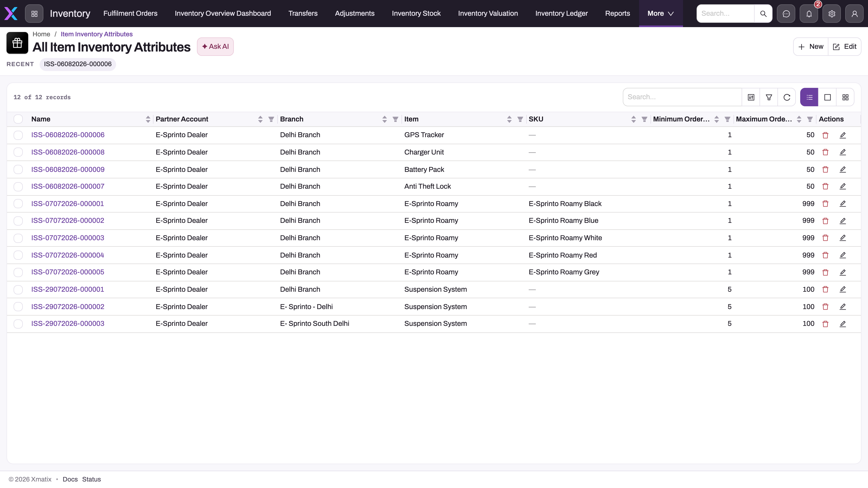Click the New record button
Screen dimensions: 868x488
click(811, 46)
